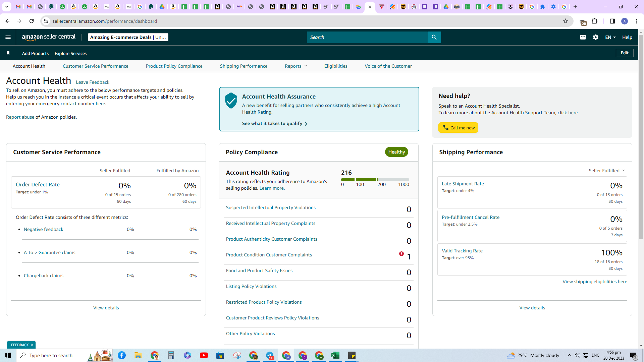Image resolution: width=644 pixels, height=362 pixels.
Task: Click the bookmark flag icon beside Add Products
Action: [8, 53]
